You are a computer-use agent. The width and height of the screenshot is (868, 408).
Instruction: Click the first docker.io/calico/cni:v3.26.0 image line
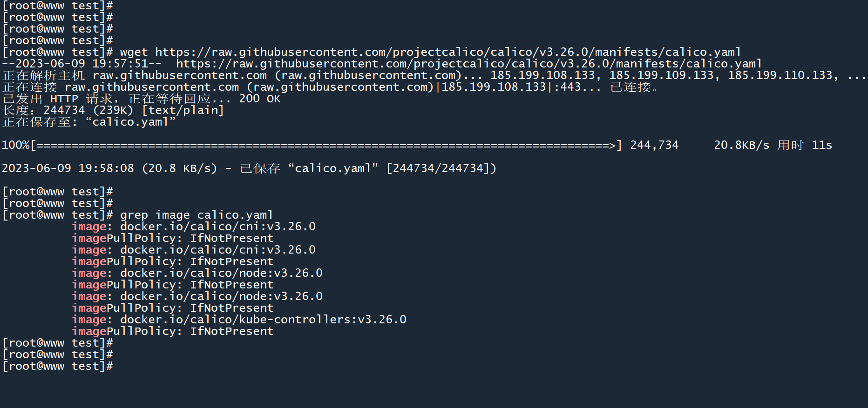(x=217, y=227)
